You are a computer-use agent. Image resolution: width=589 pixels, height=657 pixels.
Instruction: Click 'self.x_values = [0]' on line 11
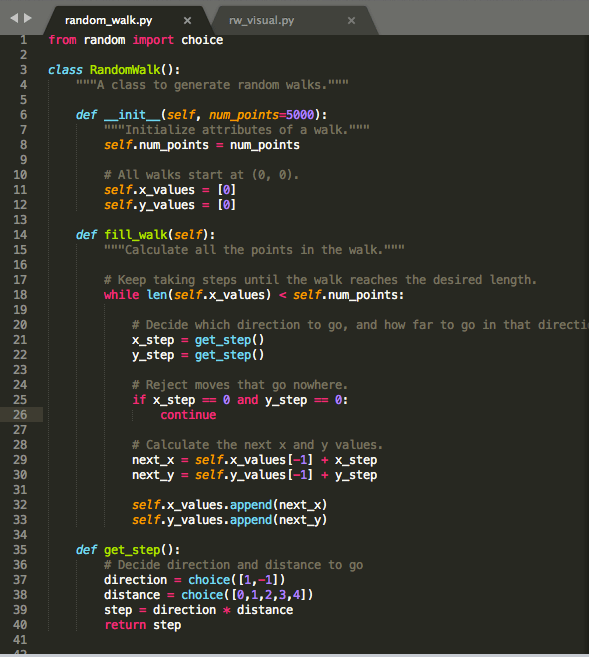pyautogui.click(x=170, y=190)
